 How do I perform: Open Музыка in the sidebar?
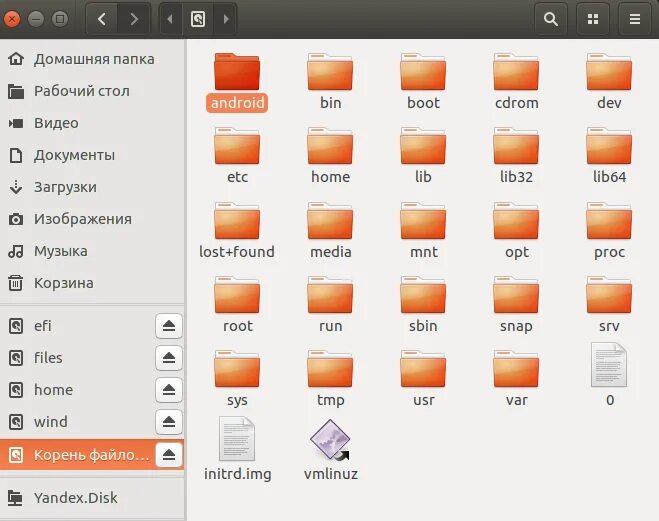pyautogui.click(x=92, y=251)
